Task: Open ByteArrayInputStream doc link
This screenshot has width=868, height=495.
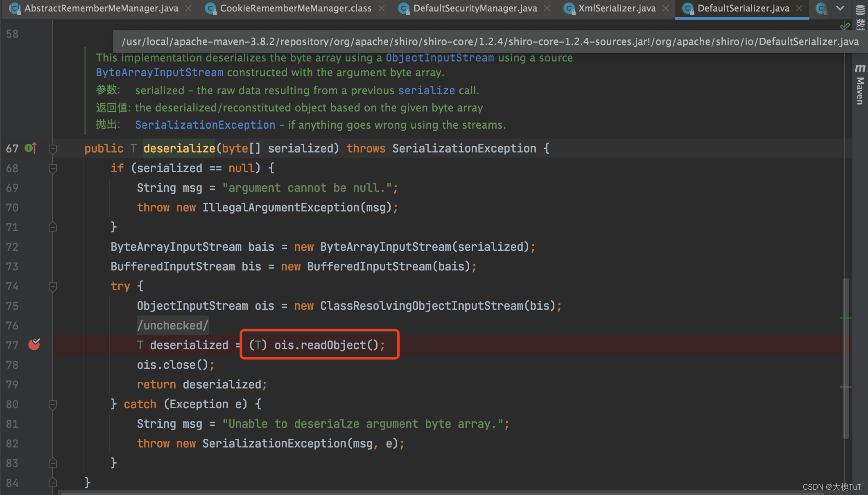Action: tap(160, 73)
